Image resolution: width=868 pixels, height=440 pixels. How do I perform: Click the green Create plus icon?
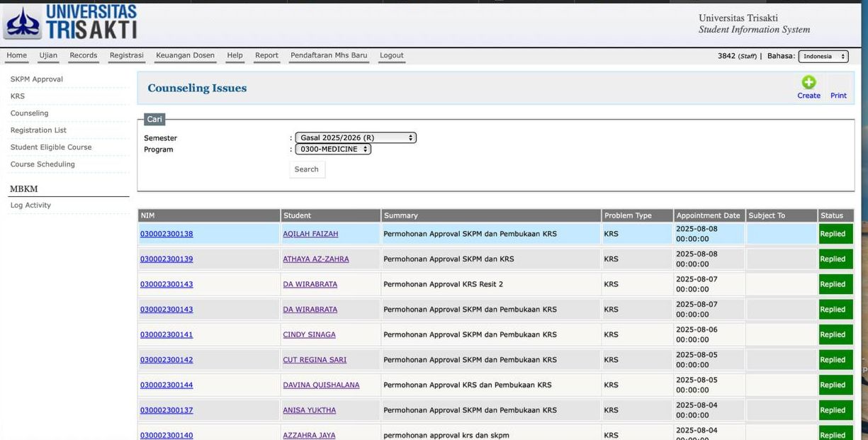(x=808, y=82)
